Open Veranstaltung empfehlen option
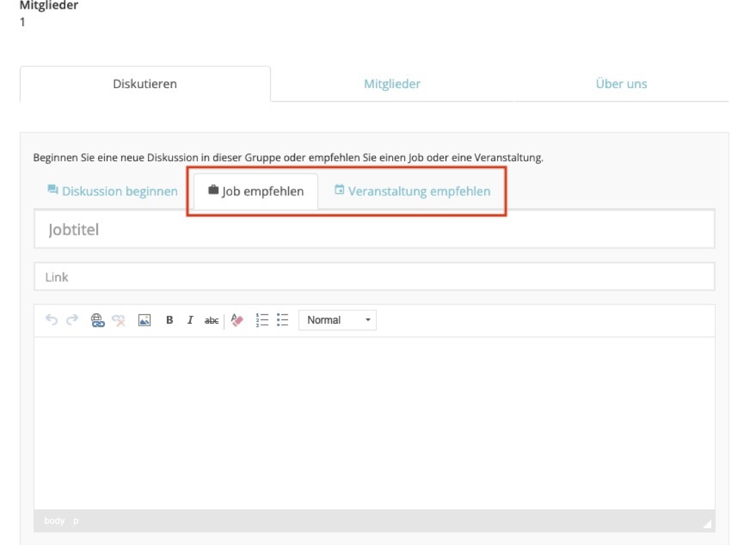This screenshot has height=545, width=756. point(412,191)
